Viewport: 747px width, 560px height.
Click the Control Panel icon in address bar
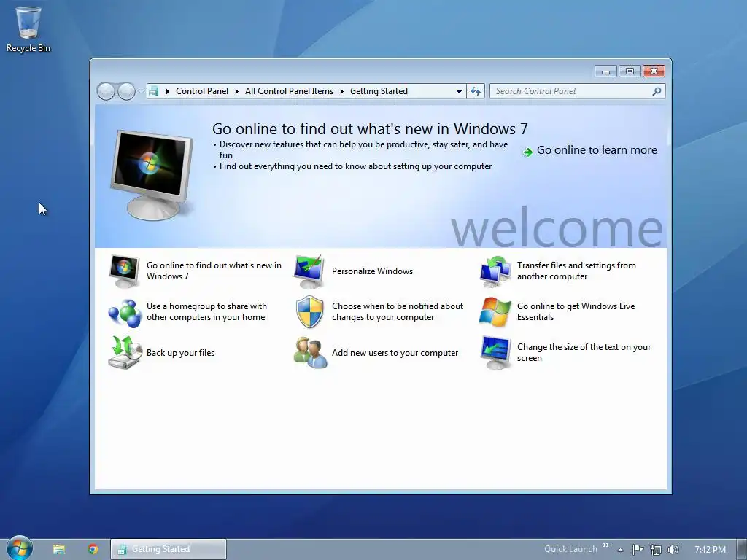(153, 91)
